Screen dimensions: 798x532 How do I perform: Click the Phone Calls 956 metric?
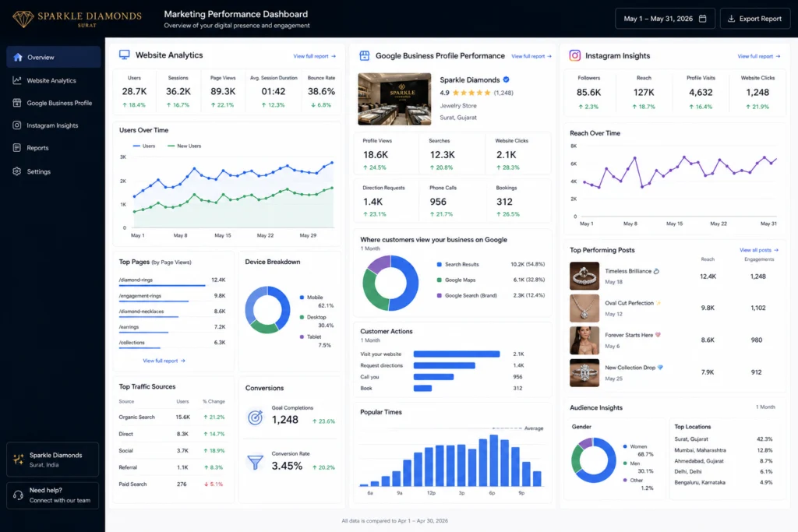click(x=453, y=201)
